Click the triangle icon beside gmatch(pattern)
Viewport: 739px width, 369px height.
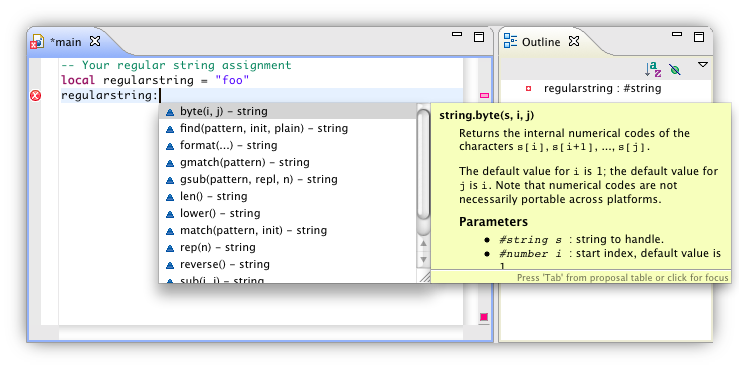point(170,163)
